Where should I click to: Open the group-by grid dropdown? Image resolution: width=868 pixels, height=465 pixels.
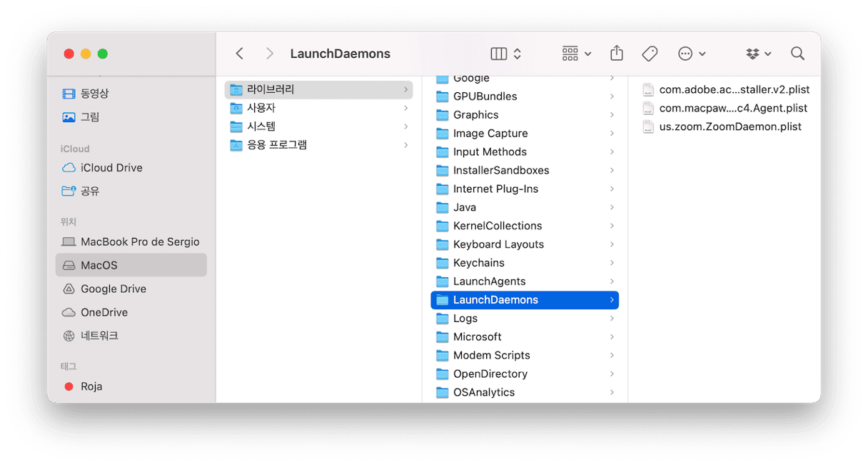[x=577, y=54]
